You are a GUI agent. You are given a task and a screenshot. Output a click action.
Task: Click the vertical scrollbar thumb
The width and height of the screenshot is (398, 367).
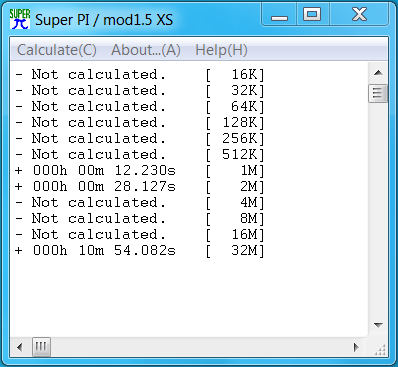coord(378,93)
